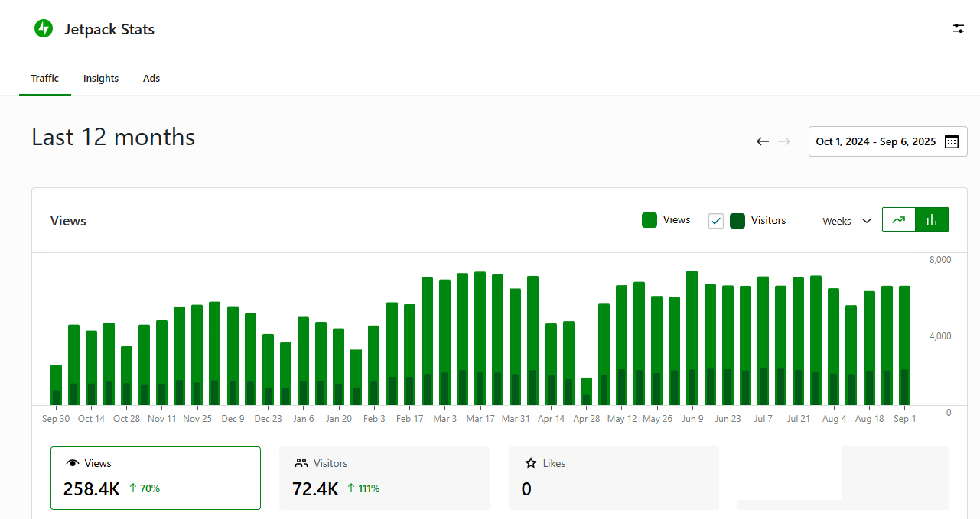Open the Ads tab
The height and width of the screenshot is (519, 980).
tap(151, 78)
